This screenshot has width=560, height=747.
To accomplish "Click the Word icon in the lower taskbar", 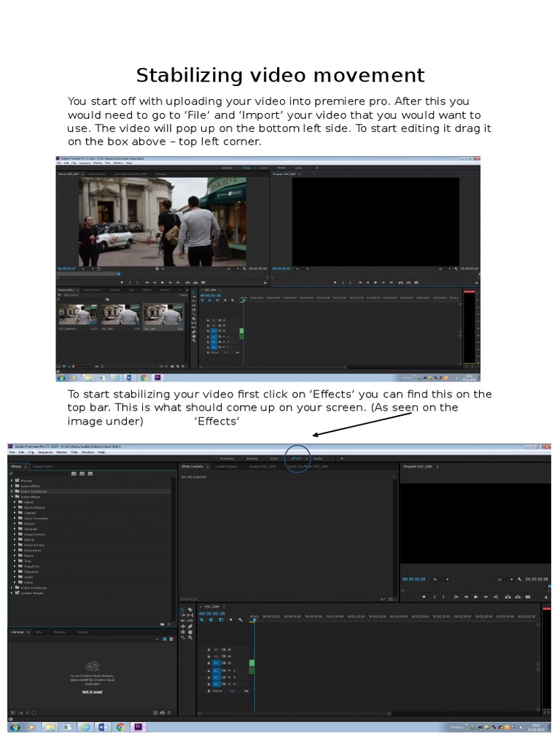I will point(103,727).
